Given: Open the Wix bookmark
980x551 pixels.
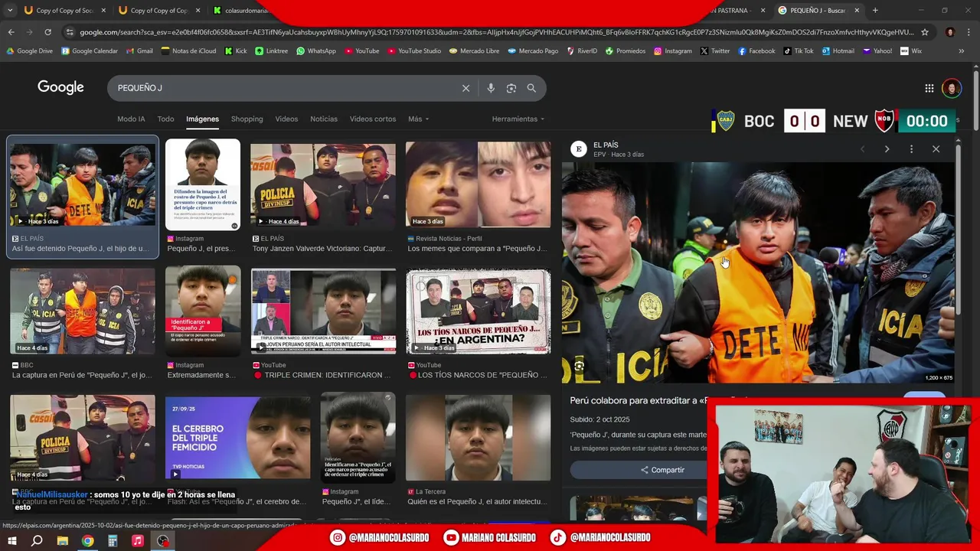Looking at the screenshot, I should coord(910,51).
